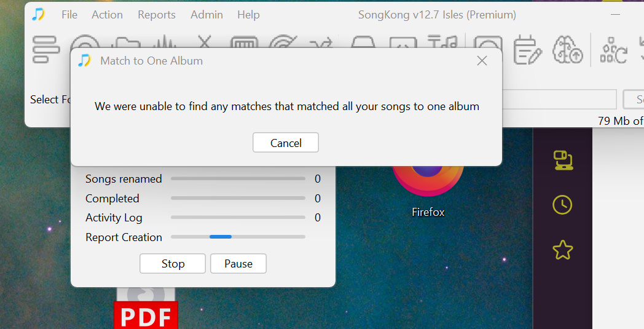This screenshot has height=329, width=644.
Task: Click the SongKong logo beside File menu
Action: pos(38,15)
